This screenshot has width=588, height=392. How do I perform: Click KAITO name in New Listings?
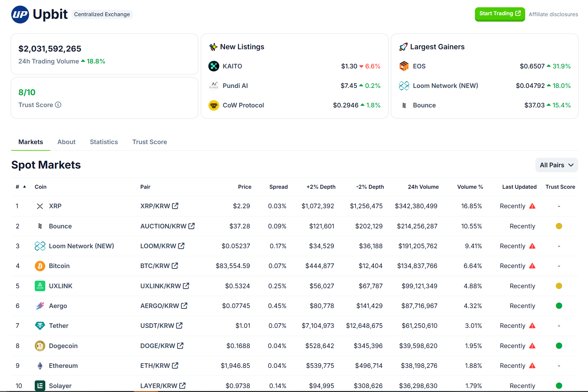click(232, 66)
